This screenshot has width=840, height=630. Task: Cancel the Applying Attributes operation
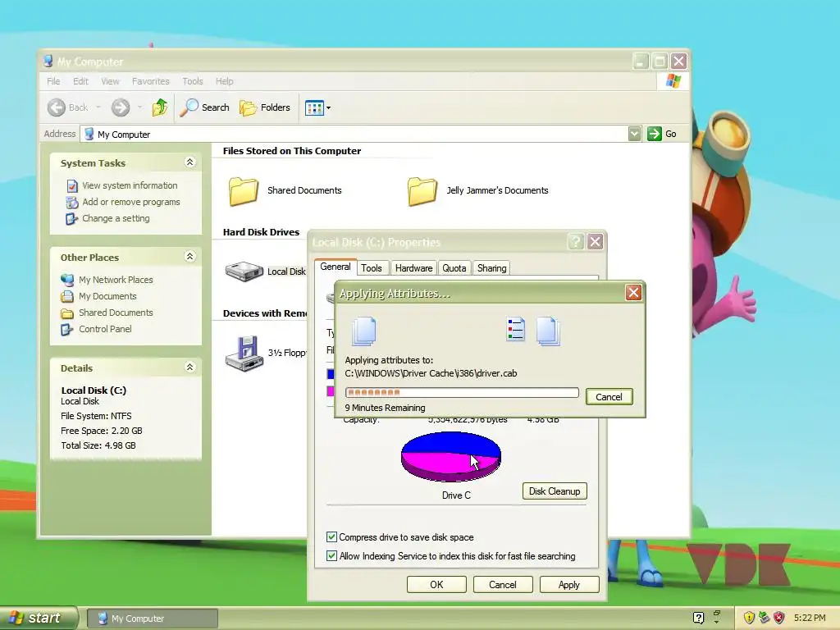[x=609, y=397]
